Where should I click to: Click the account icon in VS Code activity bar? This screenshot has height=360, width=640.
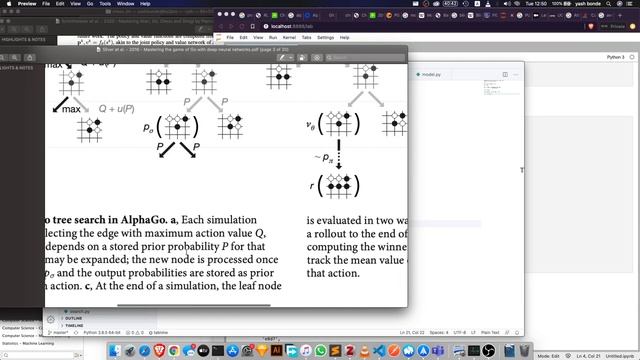(x=51, y=320)
